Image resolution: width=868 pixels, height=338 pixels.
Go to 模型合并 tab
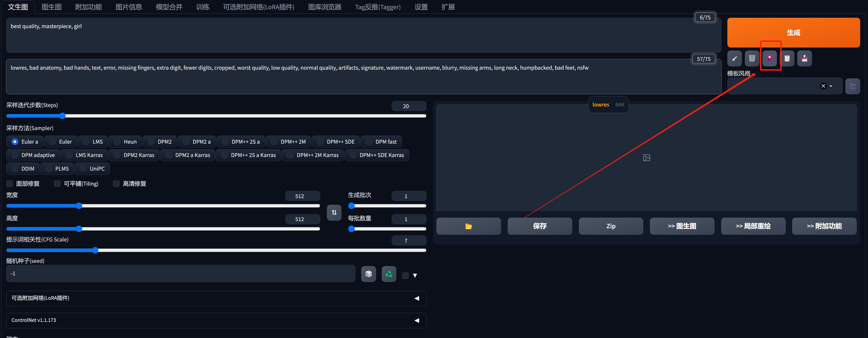click(169, 7)
